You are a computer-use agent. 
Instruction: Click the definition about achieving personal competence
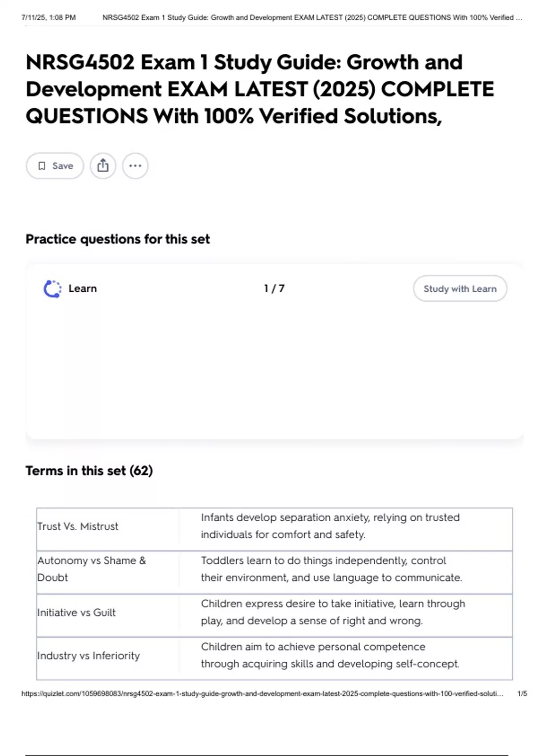330,655
